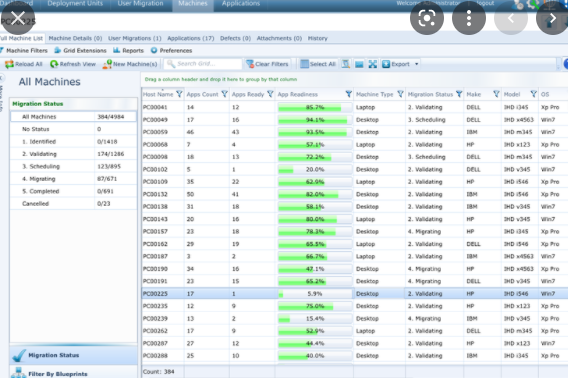Switch to the Applications (17) tab

pyautogui.click(x=191, y=38)
